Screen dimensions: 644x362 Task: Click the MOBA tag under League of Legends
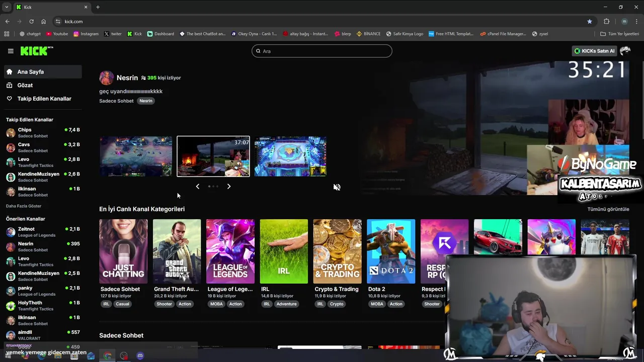[216, 304]
